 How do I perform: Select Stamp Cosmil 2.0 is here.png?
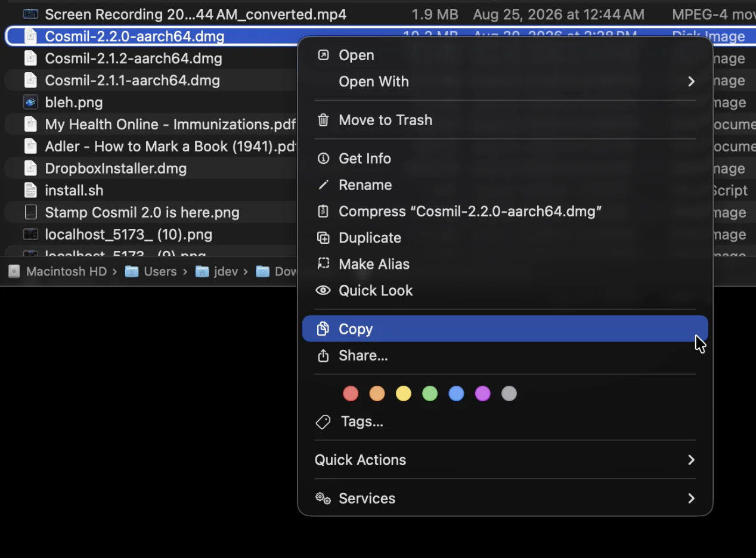[x=142, y=212]
